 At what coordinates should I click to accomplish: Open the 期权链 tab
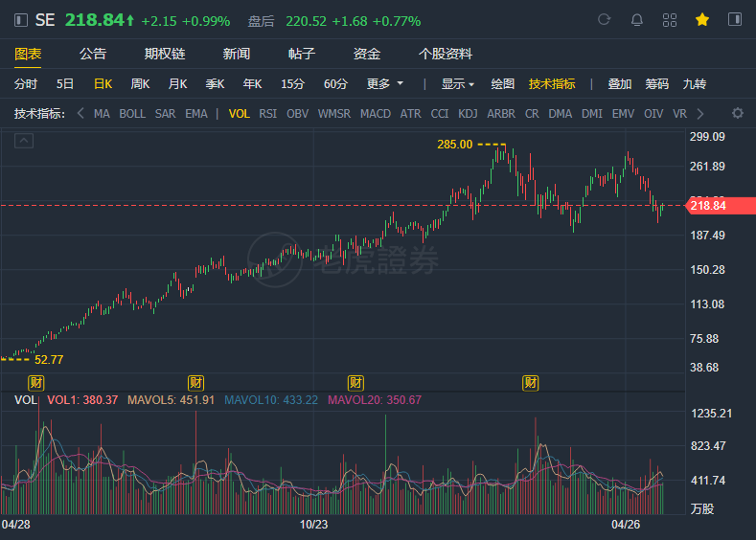coord(165,54)
